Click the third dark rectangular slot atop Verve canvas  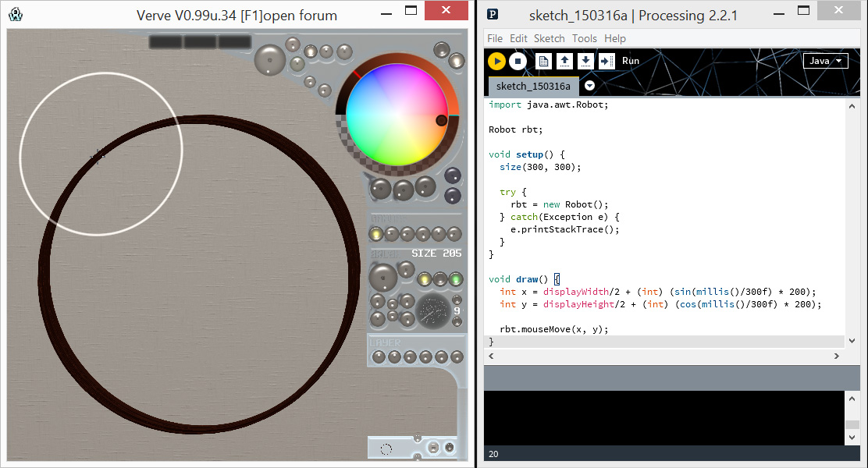click(235, 42)
